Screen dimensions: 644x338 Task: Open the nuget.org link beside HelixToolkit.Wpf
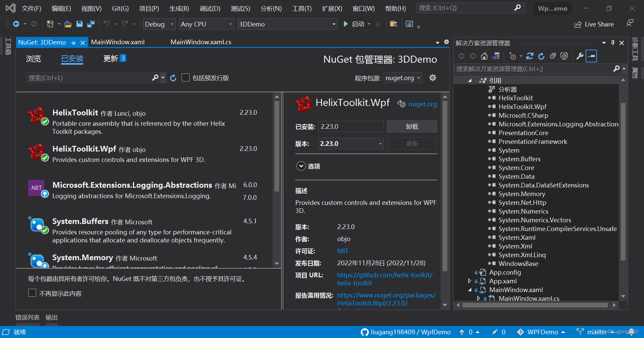[423, 104]
